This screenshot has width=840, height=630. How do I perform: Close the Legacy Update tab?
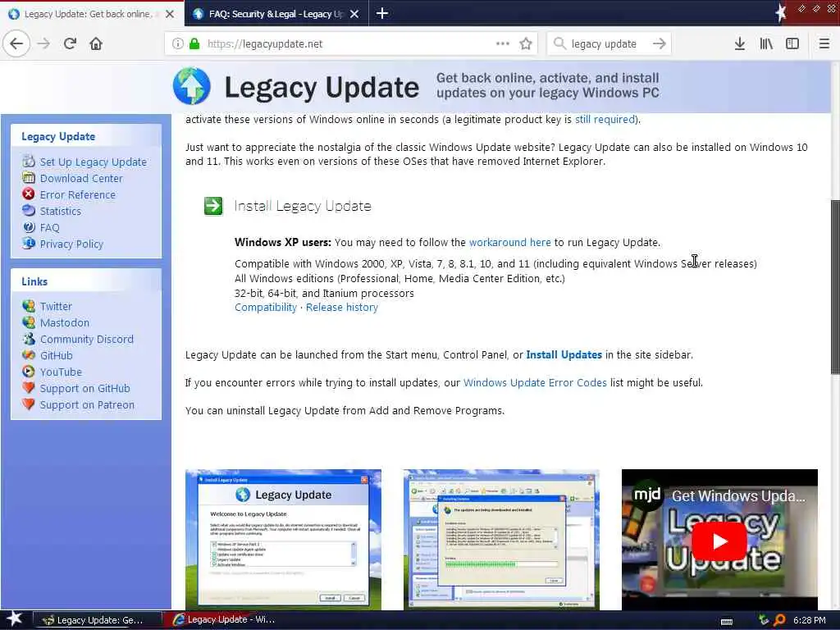[x=170, y=14]
